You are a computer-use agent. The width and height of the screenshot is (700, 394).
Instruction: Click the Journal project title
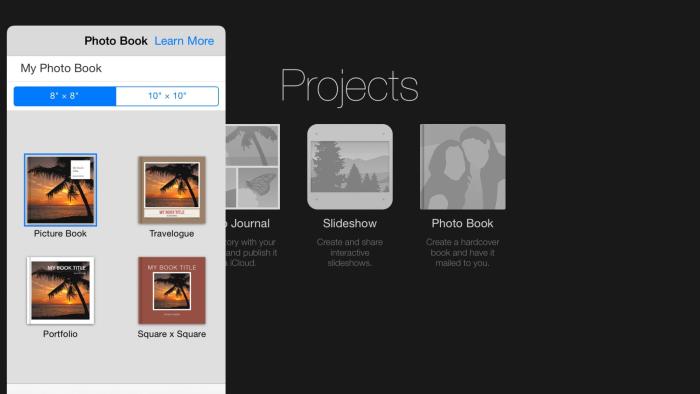point(248,224)
